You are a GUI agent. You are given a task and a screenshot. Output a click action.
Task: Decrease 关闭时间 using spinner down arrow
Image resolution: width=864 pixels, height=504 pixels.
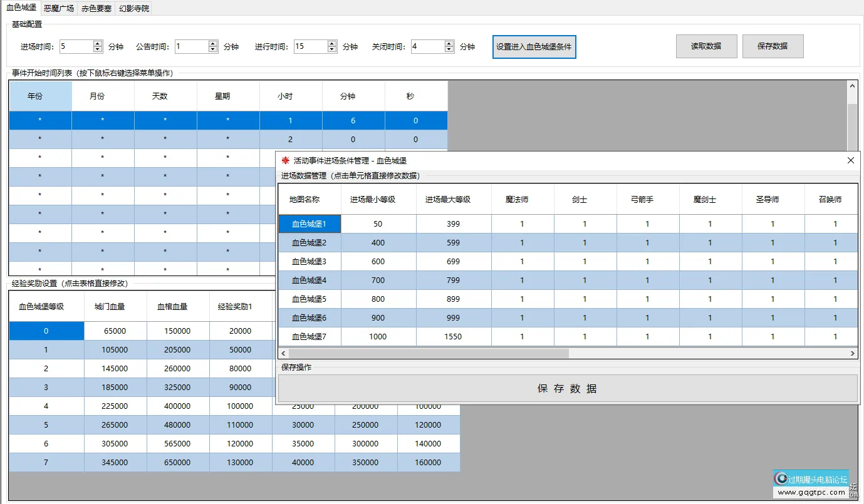point(449,50)
